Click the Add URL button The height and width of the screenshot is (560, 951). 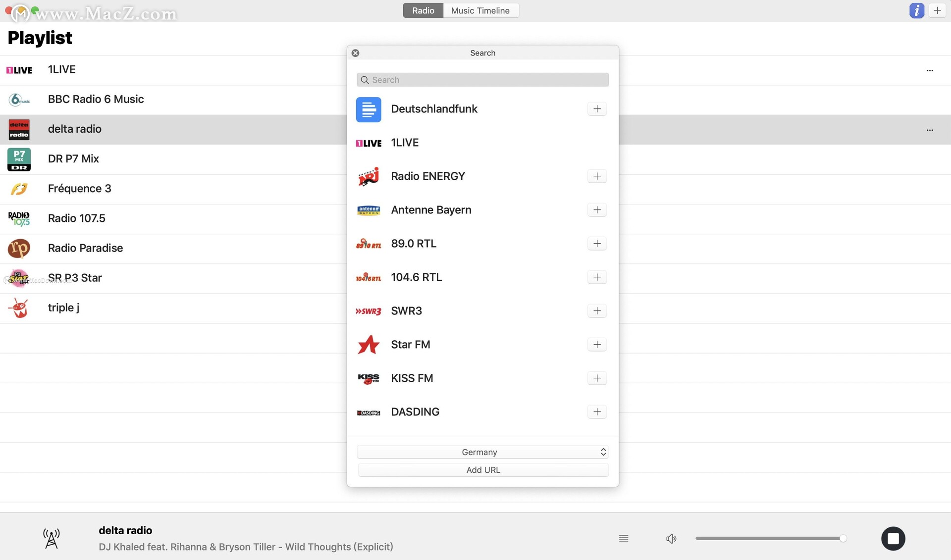click(483, 470)
